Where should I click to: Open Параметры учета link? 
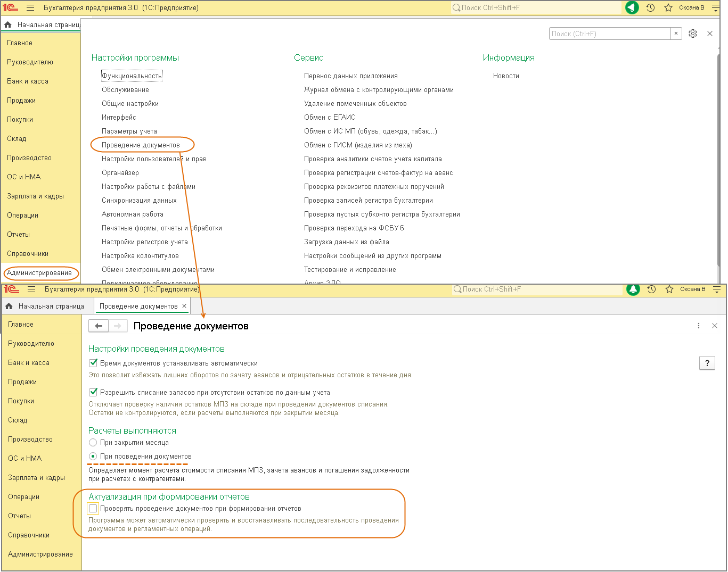point(129,131)
